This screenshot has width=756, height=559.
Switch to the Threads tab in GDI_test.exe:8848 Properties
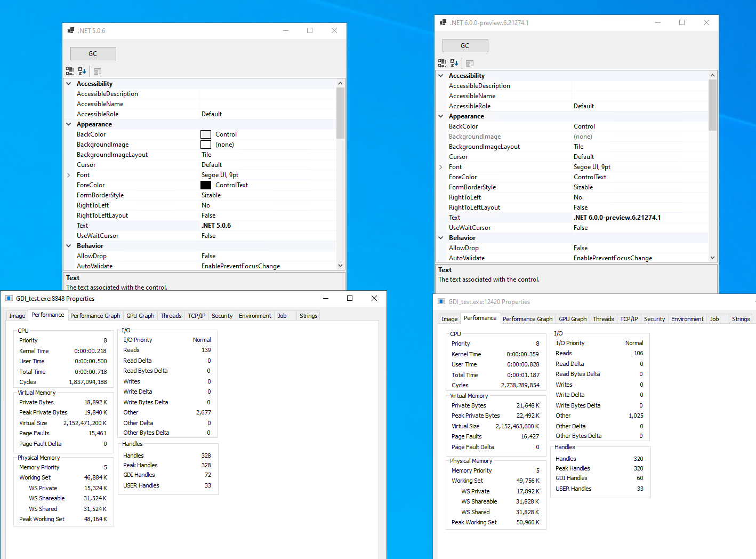(171, 315)
